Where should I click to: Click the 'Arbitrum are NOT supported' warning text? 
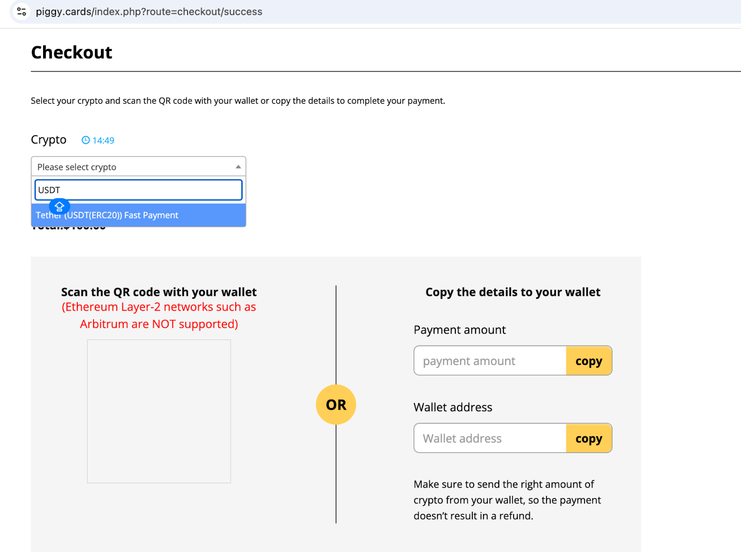[x=159, y=324]
